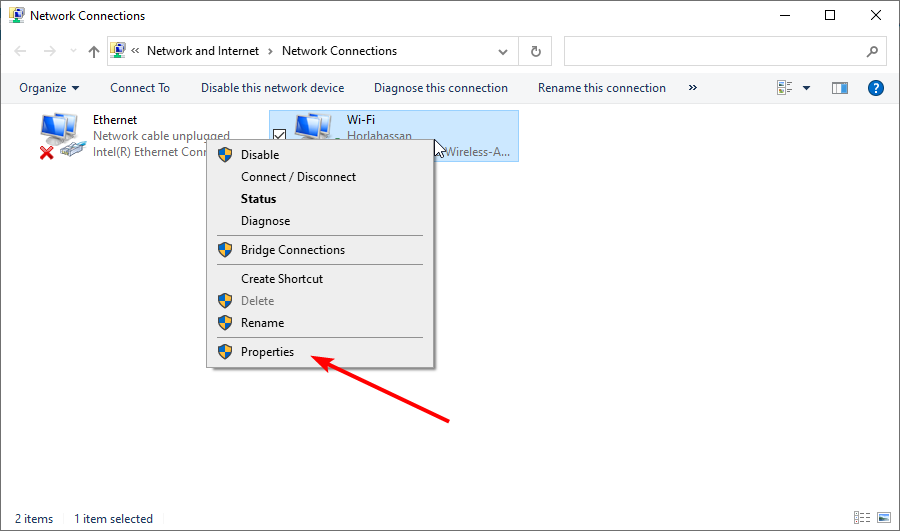This screenshot has width=900, height=531.
Task: Click Network Connections breadcrumb
Action: click(x=339, y=51)
